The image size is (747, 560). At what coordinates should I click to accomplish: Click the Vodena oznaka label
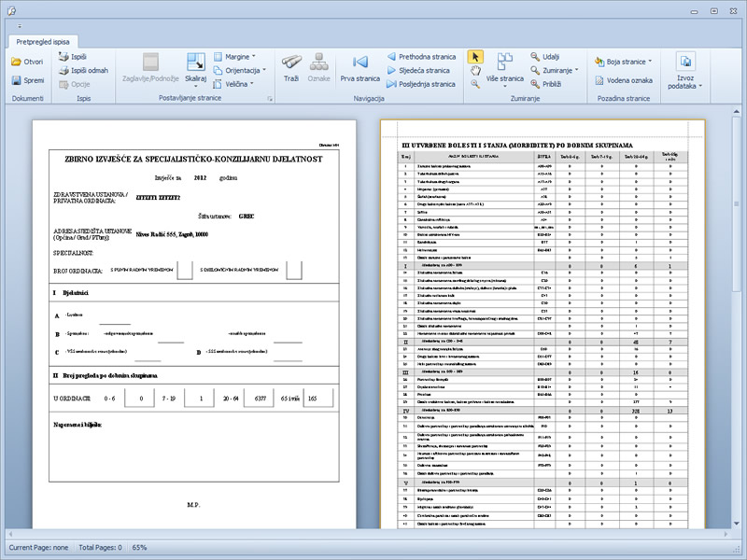click(x=629, y=80)
